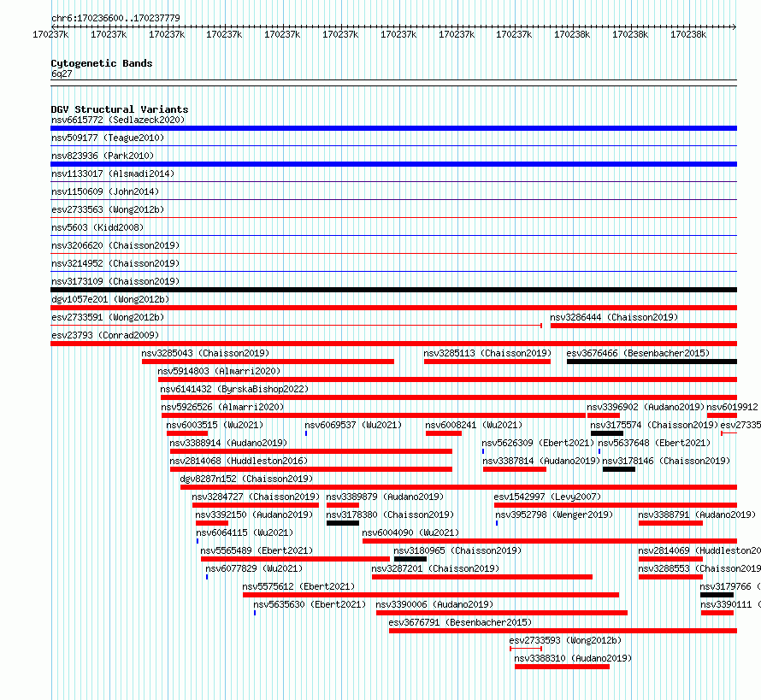Select nsv3214952 (Chaisson2019) label

[115, 263]
